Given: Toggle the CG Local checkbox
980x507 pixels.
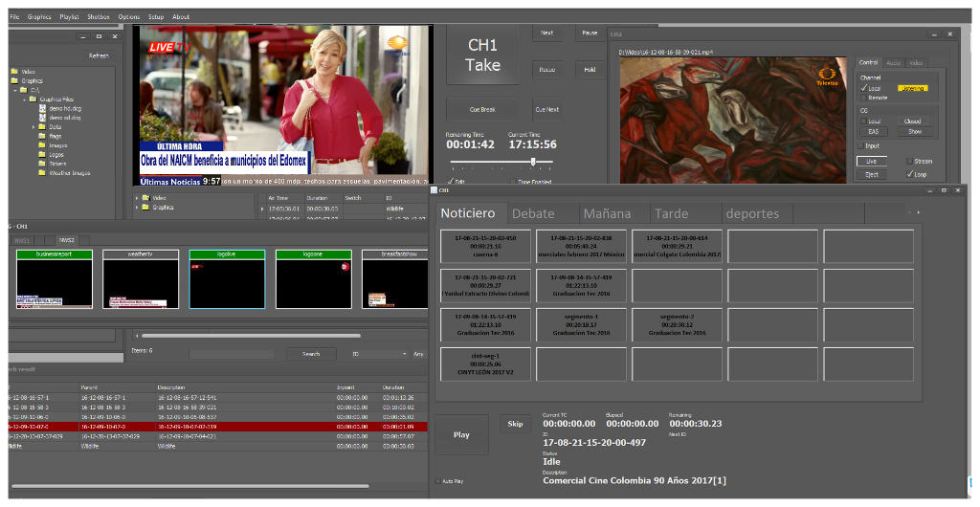Looking at the screenshot, I should (864, 121).
